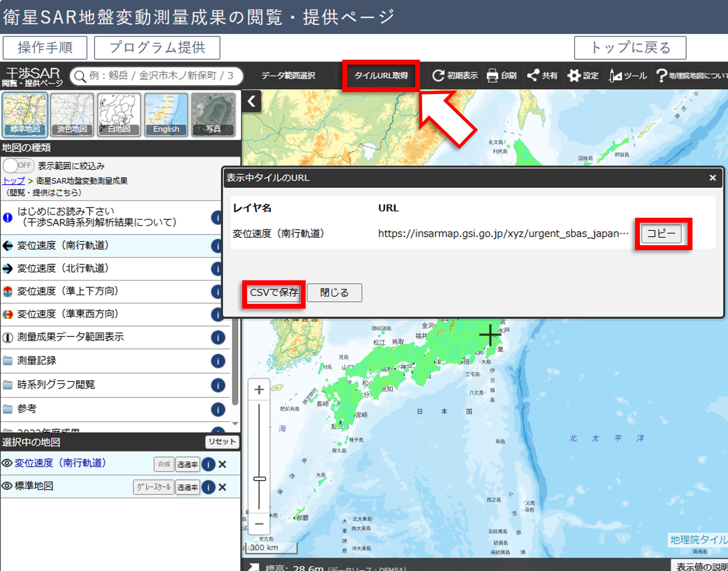Viewport: 728px width, 571px height.
Task: Click the layer list scrollbar down arrow
Action: coord(235,424)
